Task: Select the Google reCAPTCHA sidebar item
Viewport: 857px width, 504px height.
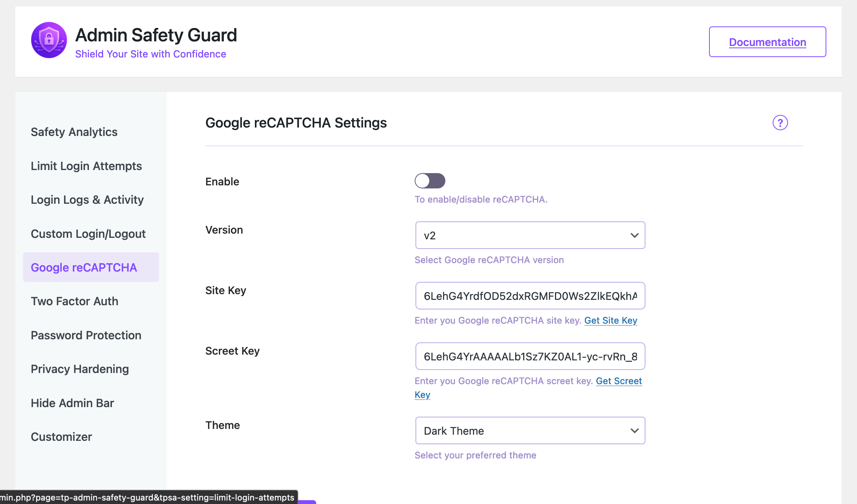Action: coord(84,267)
